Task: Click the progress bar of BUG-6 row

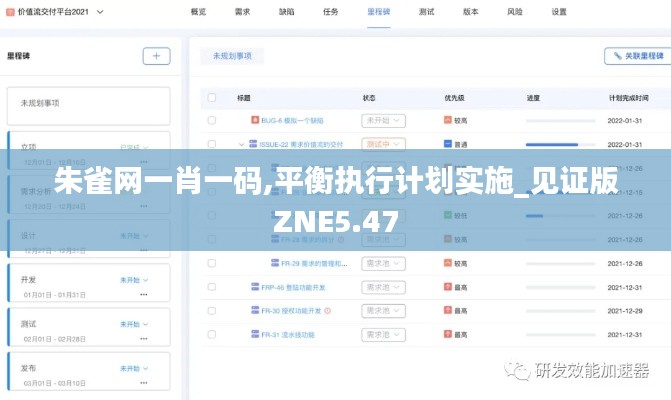Action: pos(560,121)
